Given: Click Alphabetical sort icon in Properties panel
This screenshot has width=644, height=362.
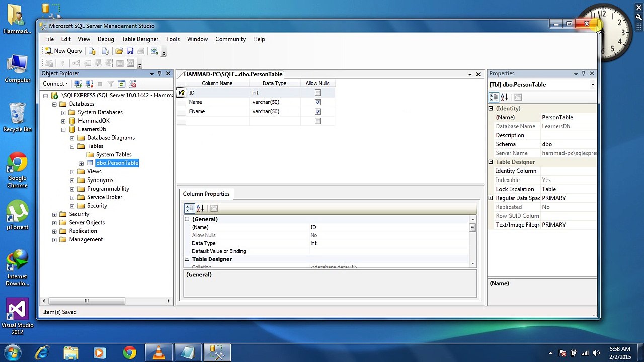Looking at the screenshot, I should [504, 97].
